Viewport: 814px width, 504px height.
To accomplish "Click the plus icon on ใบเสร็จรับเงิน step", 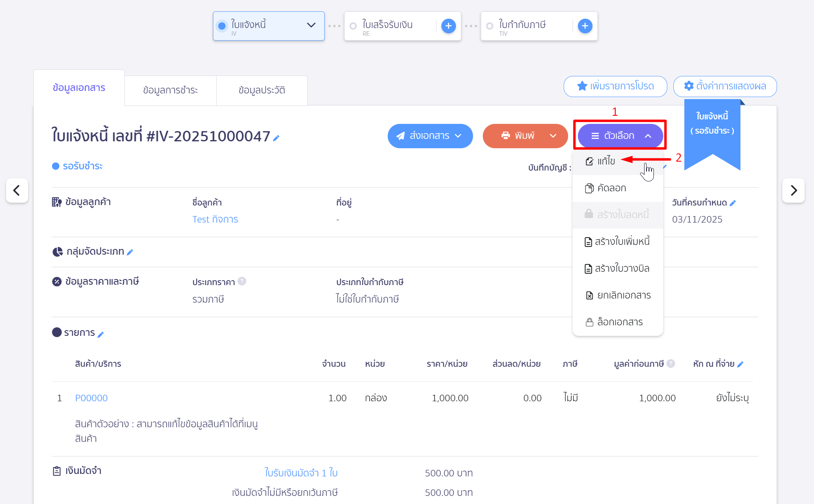I will click(x=448, y=26).
